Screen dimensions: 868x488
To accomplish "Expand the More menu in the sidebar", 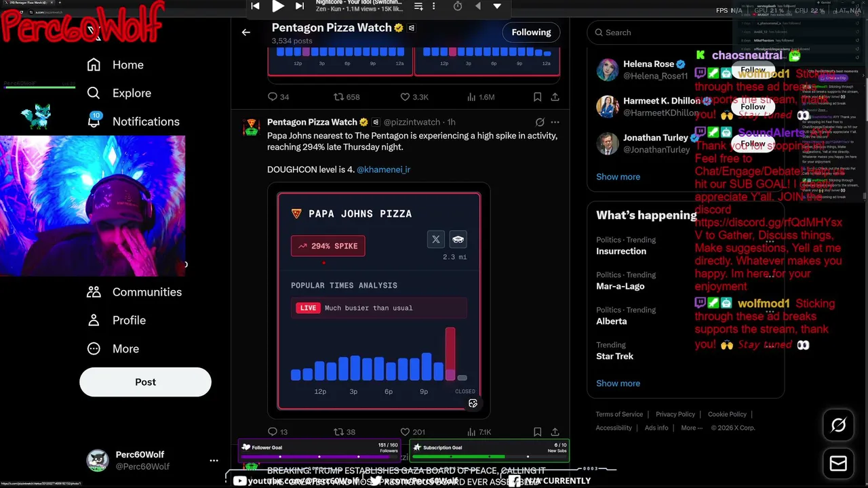I will pos(113,349).
